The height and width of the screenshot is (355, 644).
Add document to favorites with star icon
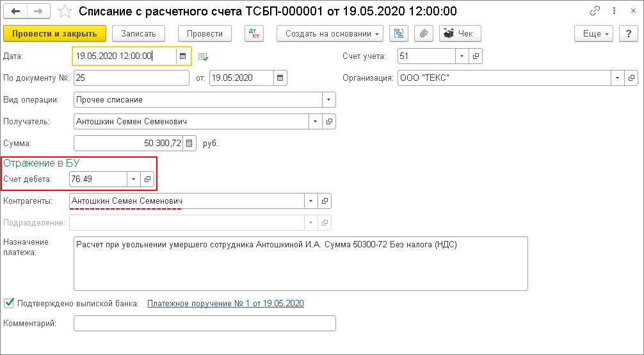65,12
